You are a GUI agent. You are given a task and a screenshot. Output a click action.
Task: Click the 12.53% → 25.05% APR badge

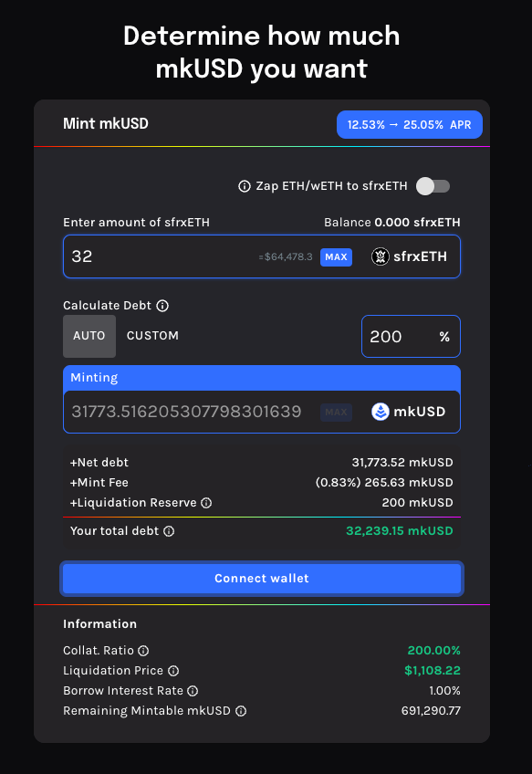[x=410, y=125]
